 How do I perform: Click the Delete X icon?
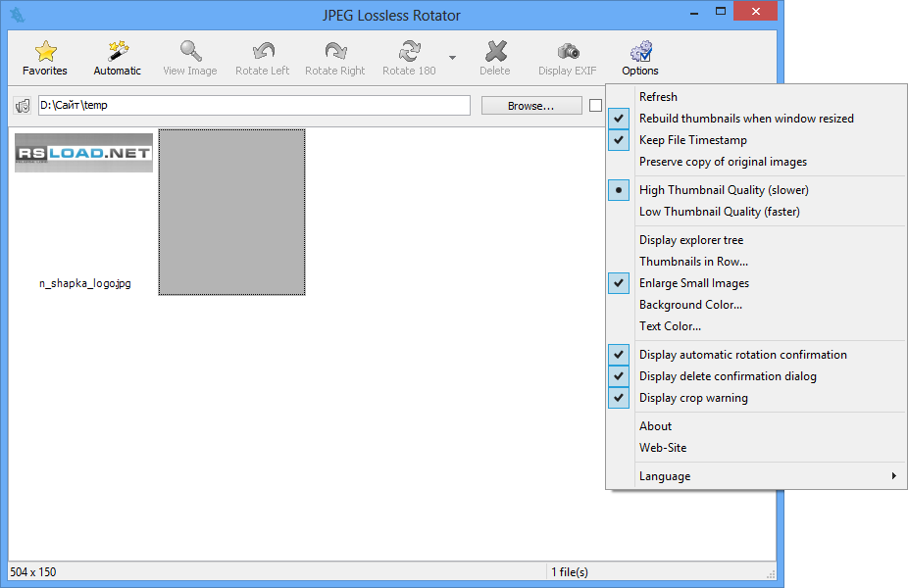click(x=496, y=51)
